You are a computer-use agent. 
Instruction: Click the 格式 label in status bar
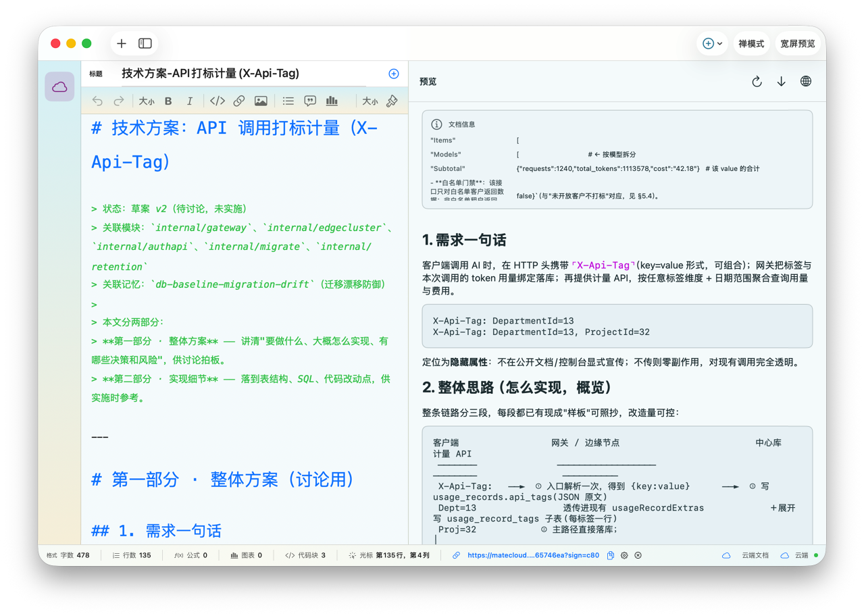coord(51,555)
